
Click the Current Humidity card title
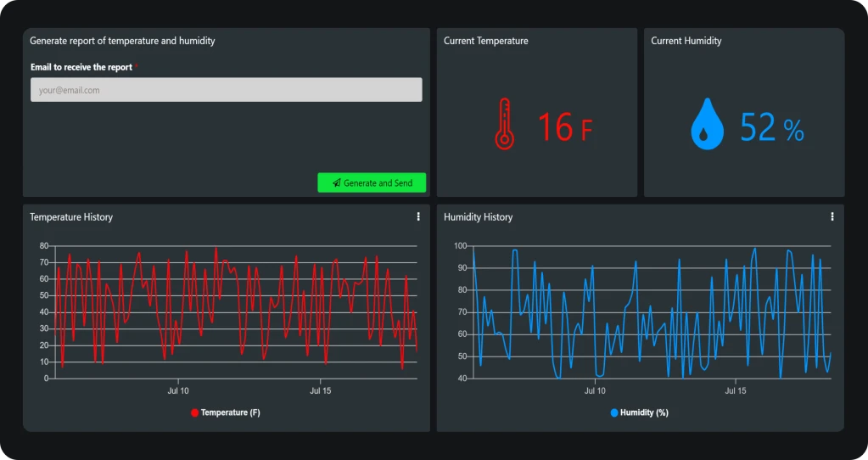point(686,41)
